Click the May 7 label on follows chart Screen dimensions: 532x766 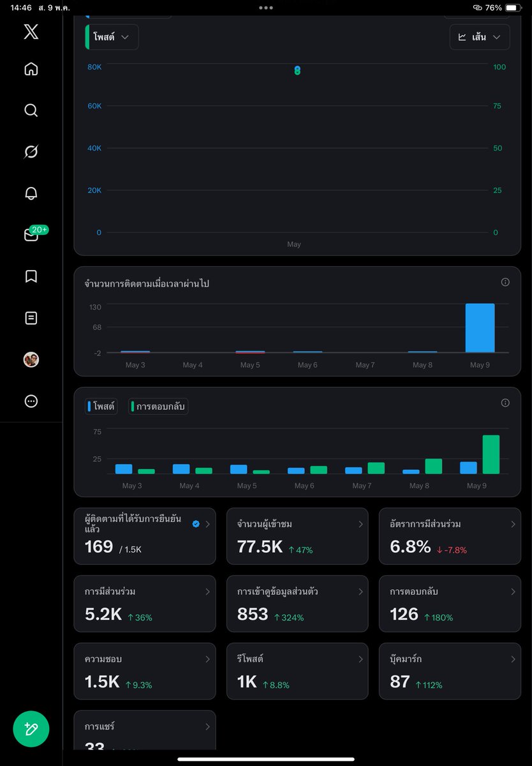365,365
